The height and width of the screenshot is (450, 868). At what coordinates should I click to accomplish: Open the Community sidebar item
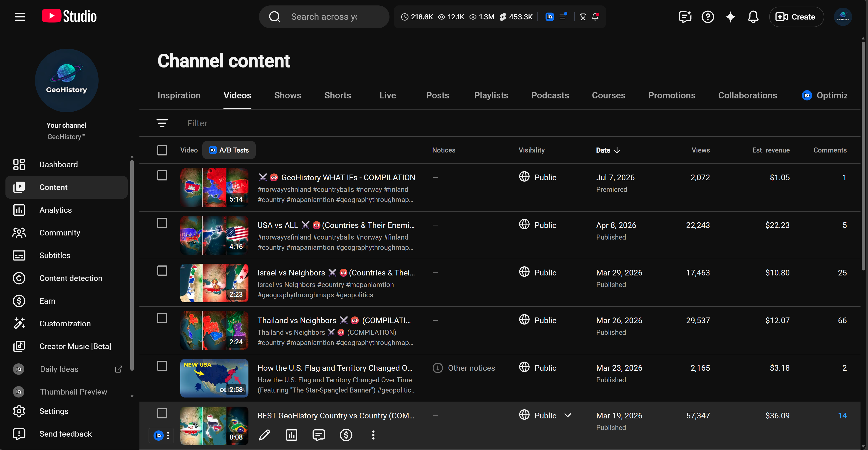66,232
